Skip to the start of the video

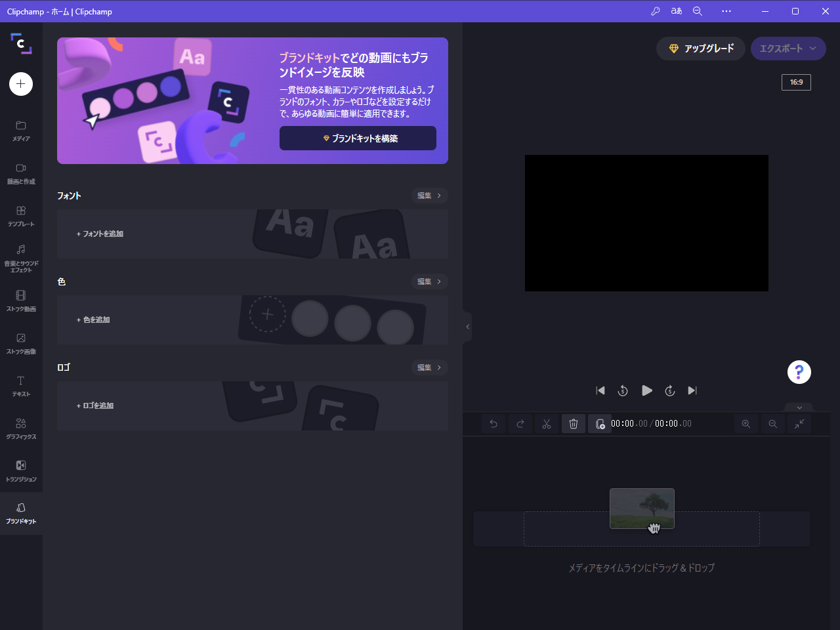point(600,390)
